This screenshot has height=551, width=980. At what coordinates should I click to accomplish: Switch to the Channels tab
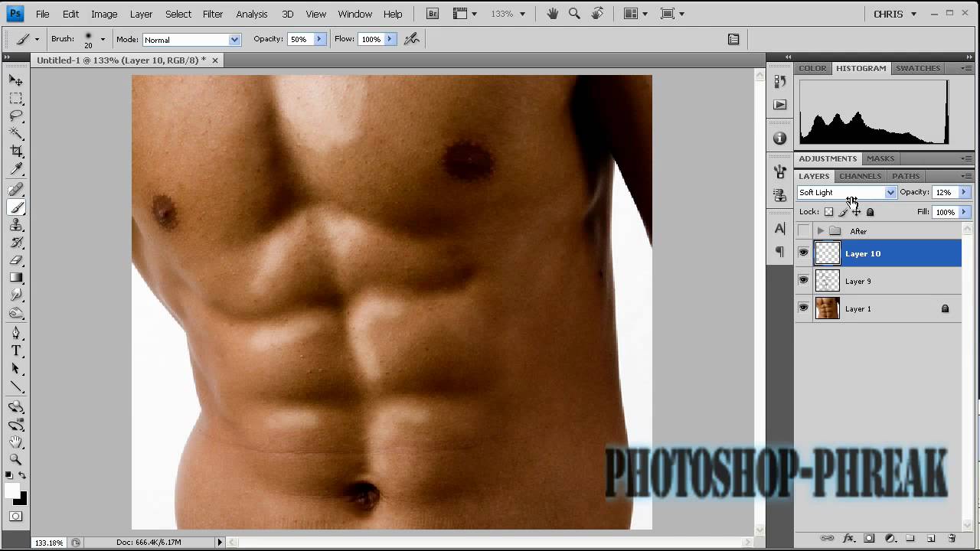(861, 176)
